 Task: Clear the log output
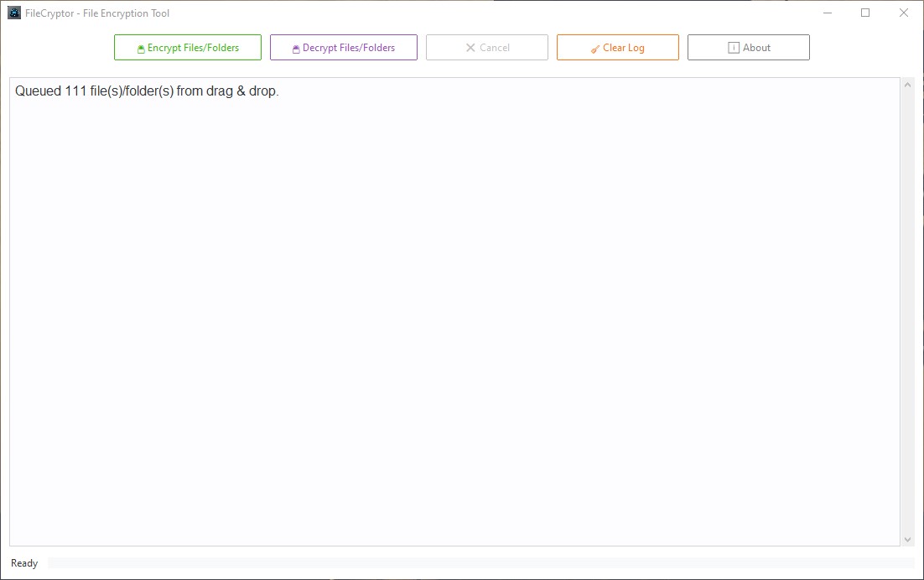[617, 48]
